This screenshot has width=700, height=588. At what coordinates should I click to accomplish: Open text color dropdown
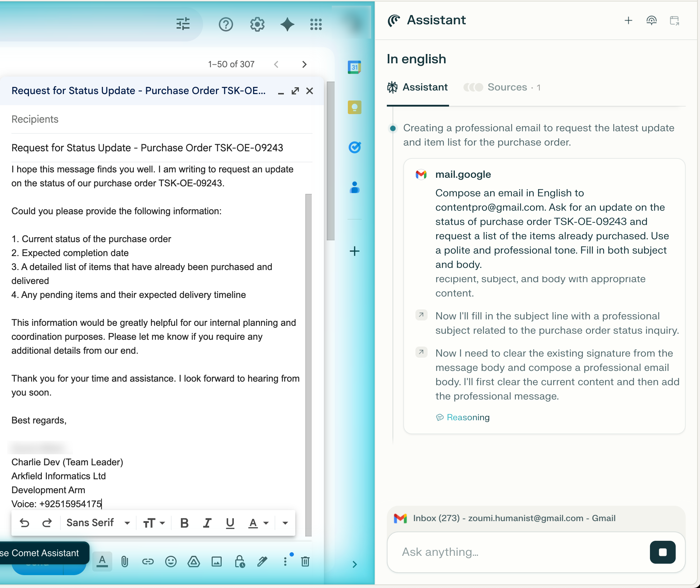pyautogui.click(x=258, y=523)
